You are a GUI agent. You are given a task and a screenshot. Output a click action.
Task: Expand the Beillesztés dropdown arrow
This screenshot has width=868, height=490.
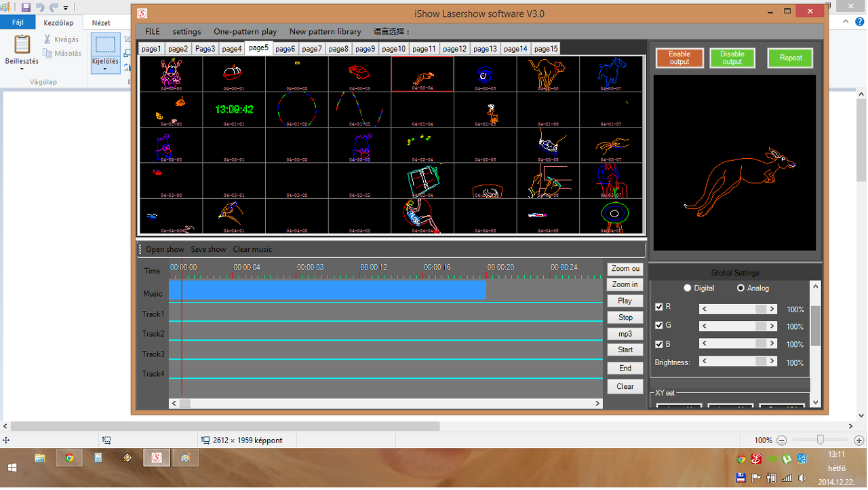click(22, 69)
